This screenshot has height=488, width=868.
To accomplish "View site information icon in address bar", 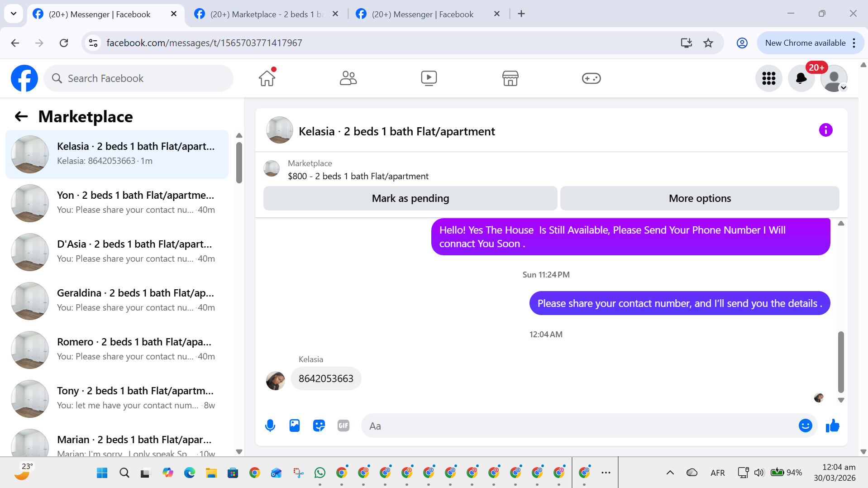I will (x=93, y=43).
